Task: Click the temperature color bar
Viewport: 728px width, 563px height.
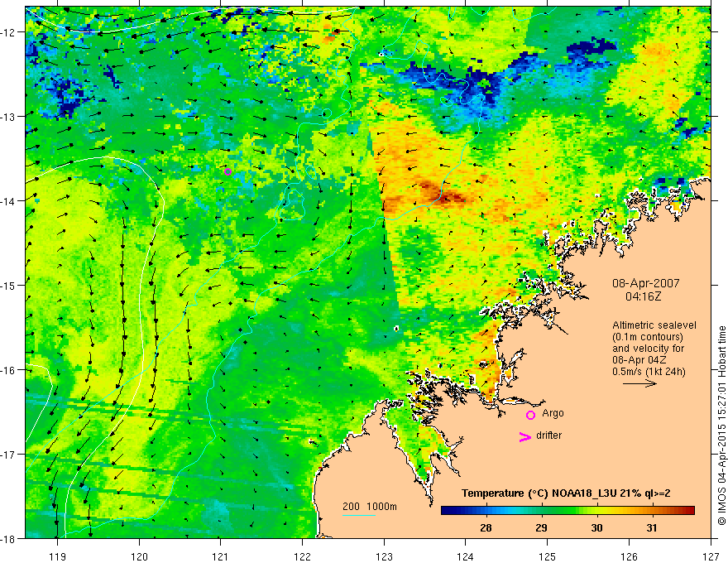Action: point(568,511)
